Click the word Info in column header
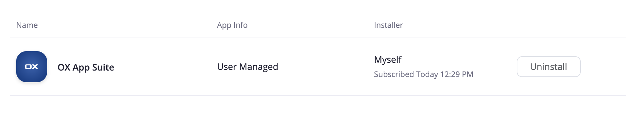This screenshot has height=134, width=644. (x=240, y=25)
